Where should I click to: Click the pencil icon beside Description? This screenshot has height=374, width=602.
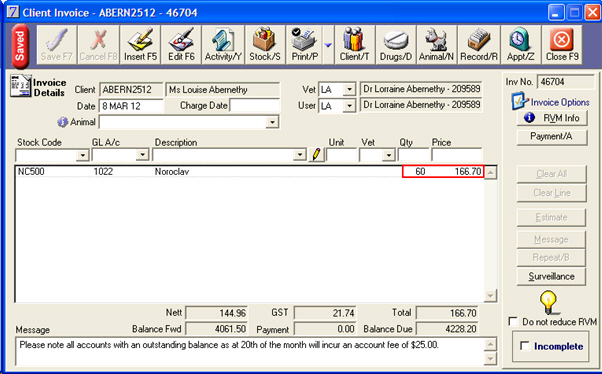point(316,154)
